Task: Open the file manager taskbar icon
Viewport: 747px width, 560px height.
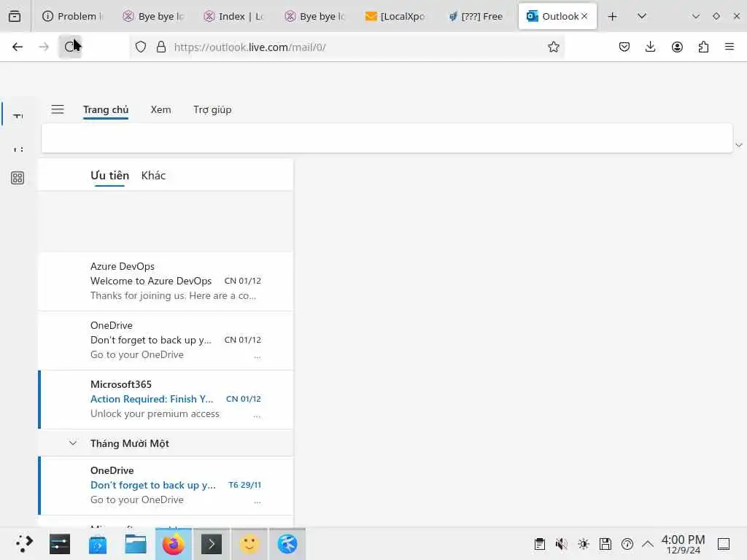Action: pos(135,544)
